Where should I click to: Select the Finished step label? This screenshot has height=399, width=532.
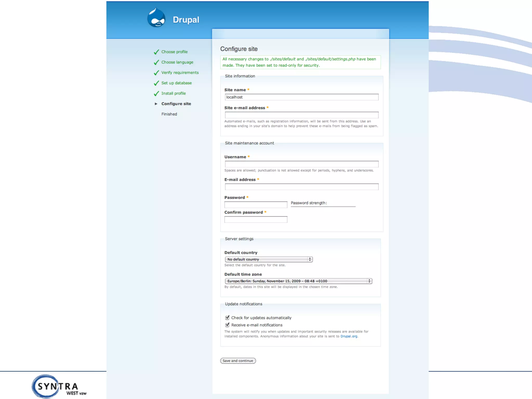click(x=169, y=114)
